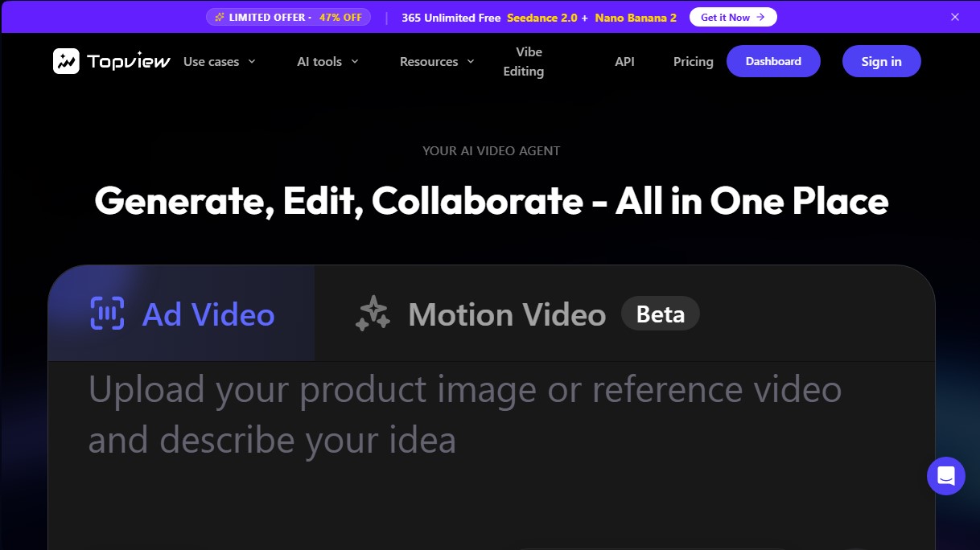Image resolution: width=980 pixels, height=550 pixels.
Task: Open the chat support widget
Action: pos(946,476)
